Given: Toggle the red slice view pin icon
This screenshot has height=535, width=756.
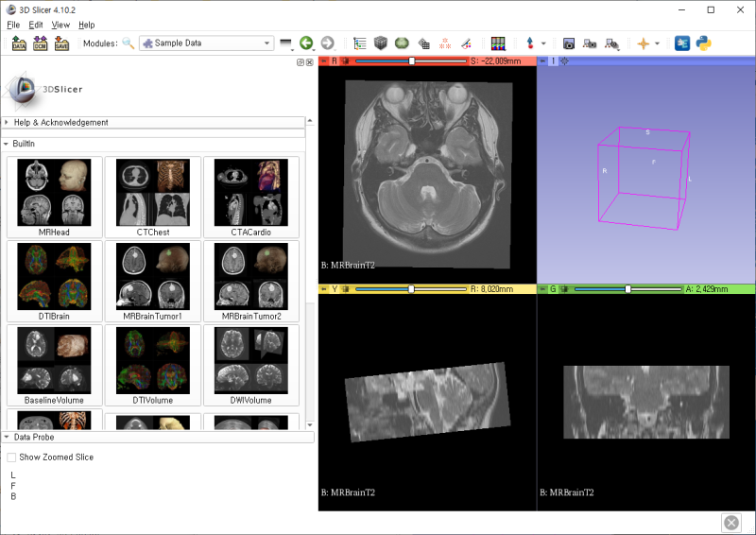Looking at the screenshot, I should 324,61.
